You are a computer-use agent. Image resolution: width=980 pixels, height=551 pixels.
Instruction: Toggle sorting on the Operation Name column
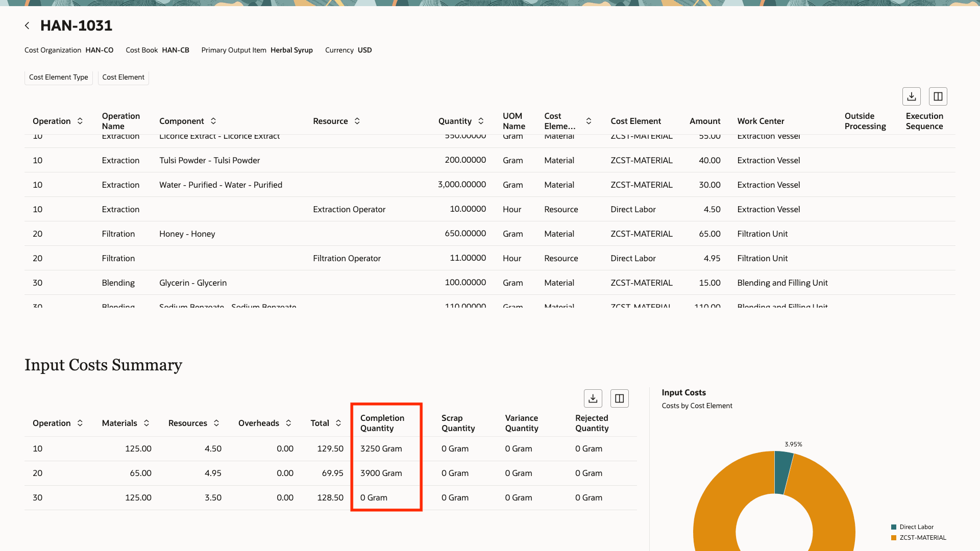coord(120,121)
